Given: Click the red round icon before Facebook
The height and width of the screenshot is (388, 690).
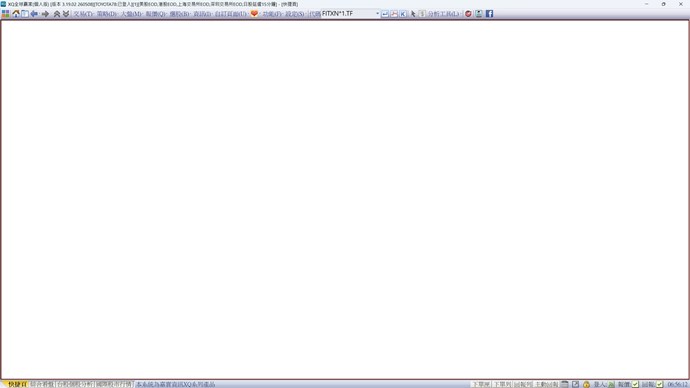Looking at the screenshot, I should [468, 14].
